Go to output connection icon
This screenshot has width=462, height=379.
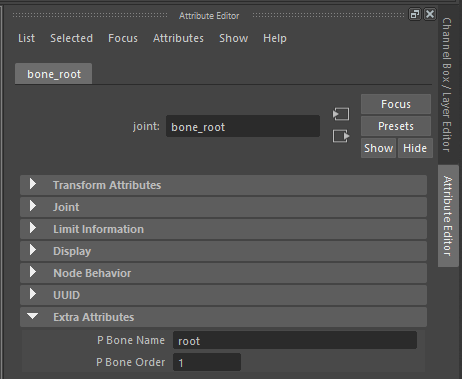[x=341, y=136]
